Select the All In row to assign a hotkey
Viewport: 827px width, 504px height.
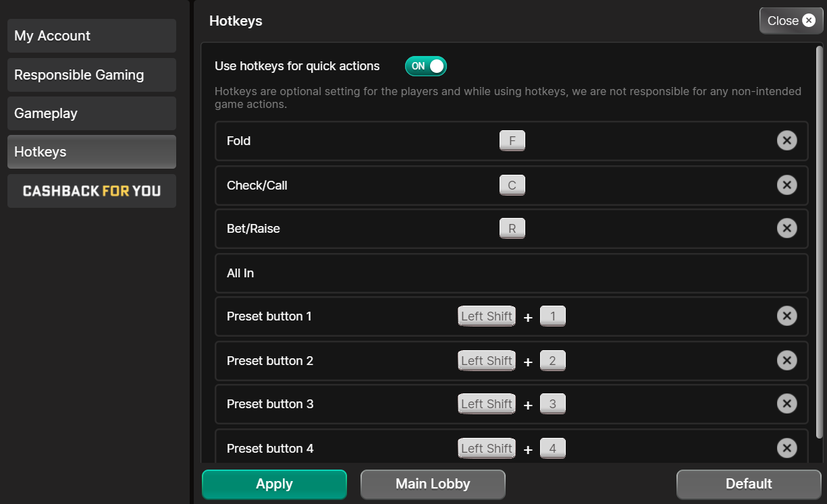click(511, 273)
